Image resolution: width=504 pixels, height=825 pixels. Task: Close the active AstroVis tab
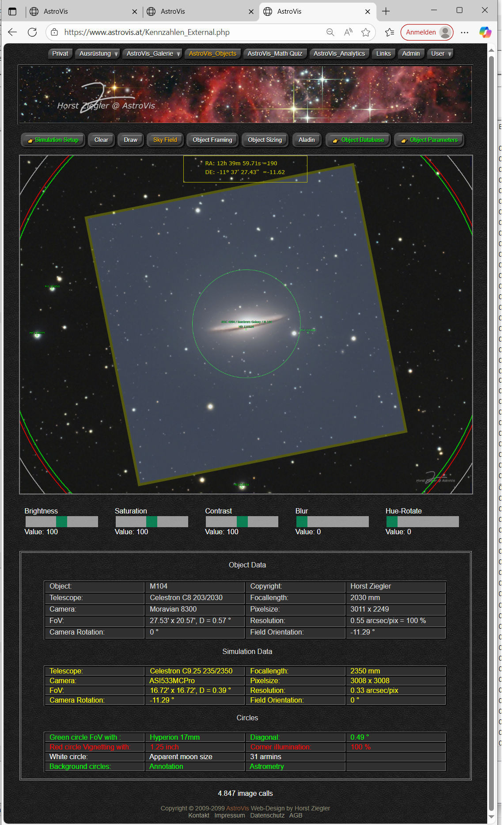368,11
